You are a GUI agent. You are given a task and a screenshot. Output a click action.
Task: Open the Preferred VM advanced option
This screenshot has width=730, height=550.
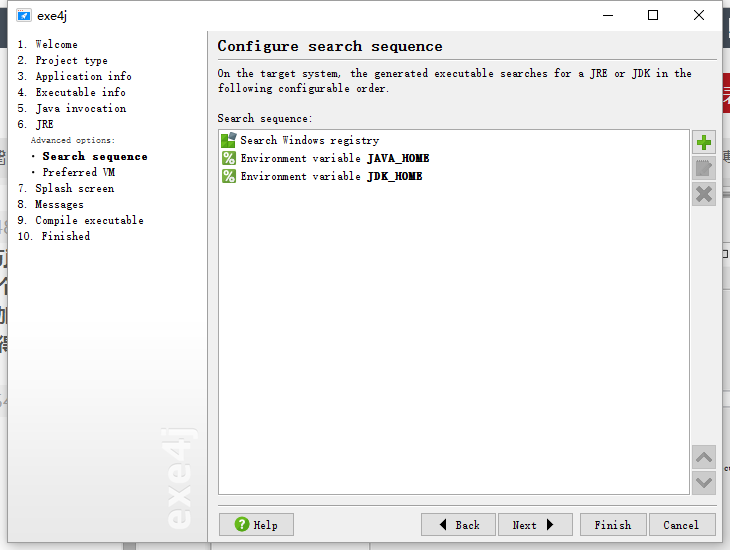click(x=79, y=172)
